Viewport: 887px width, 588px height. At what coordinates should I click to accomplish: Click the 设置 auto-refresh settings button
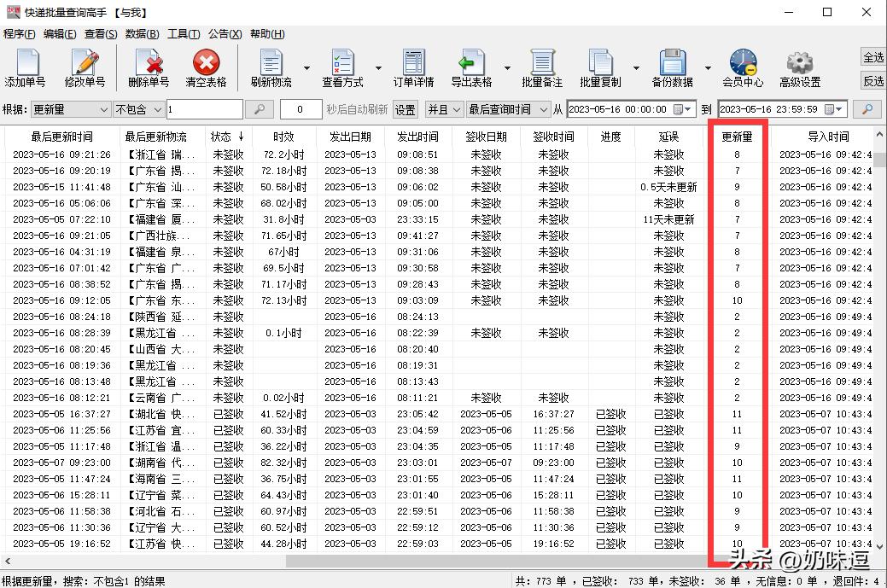[x=404, y=109]
